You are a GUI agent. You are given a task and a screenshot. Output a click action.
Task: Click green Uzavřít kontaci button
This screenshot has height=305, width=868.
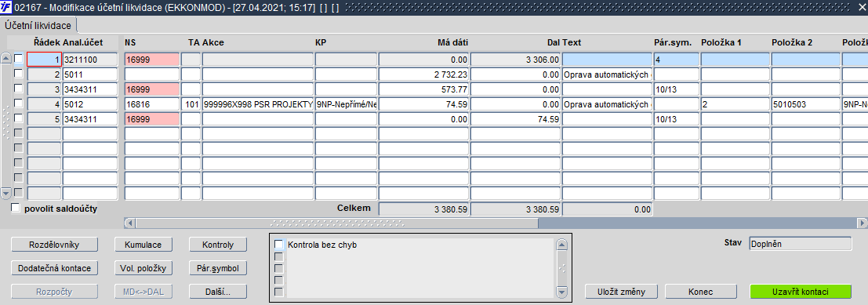coord(801,292)
